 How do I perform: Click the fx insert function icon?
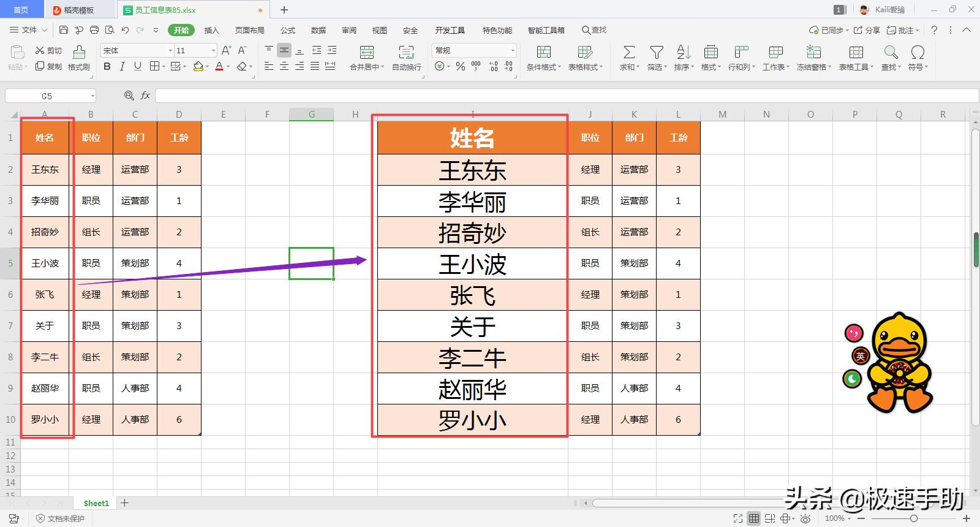click(145, 96)
